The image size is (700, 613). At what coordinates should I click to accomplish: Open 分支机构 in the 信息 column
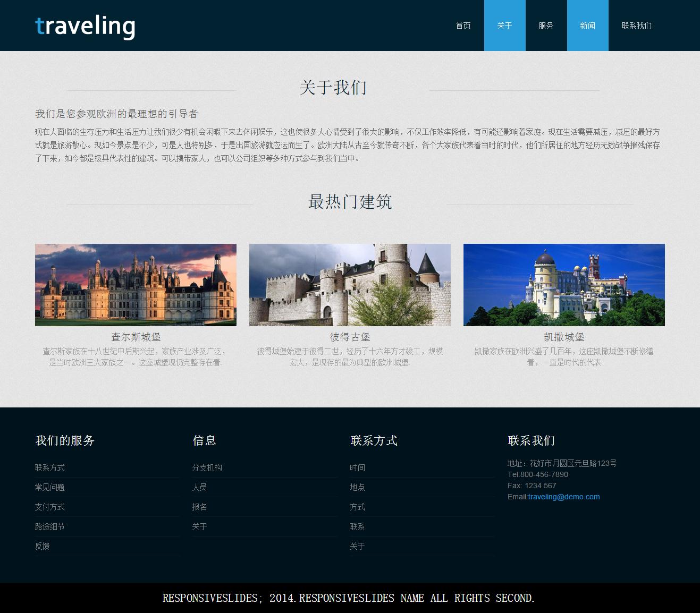(207, 467)
